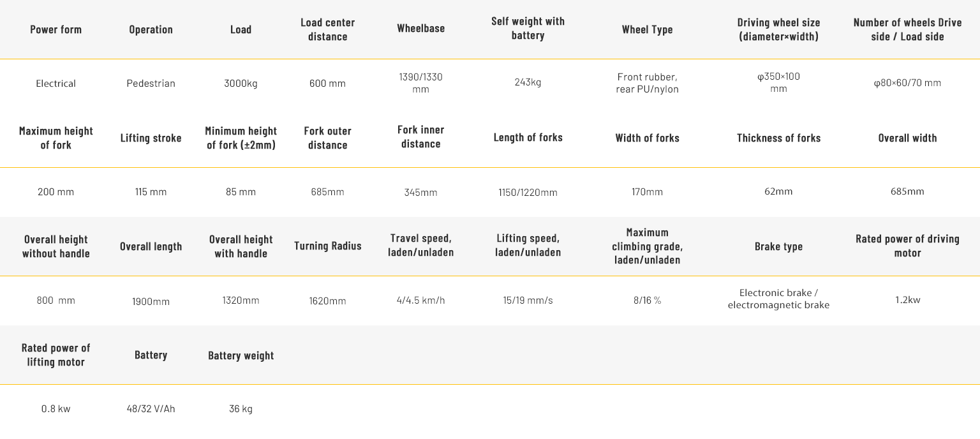Select the 1150/1220mm fork length value
The width and height of the screenshot is (980, 439).
pyautogui.click(x=528, y=192)
